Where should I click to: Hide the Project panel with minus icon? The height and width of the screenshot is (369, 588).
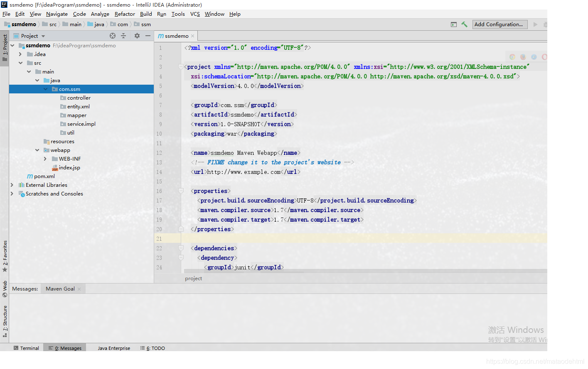point(148,36)
